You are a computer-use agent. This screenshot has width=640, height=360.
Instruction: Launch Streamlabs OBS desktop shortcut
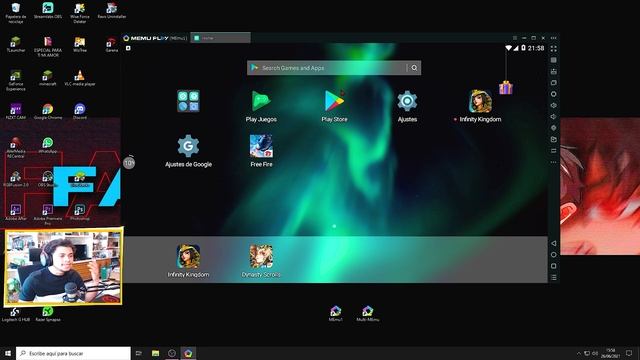tap(48, 11)
